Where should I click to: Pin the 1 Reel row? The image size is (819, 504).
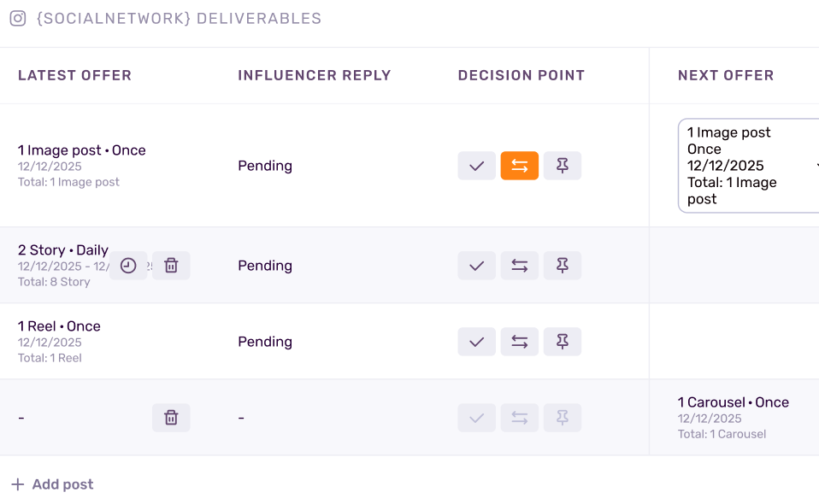click(563, 342)
